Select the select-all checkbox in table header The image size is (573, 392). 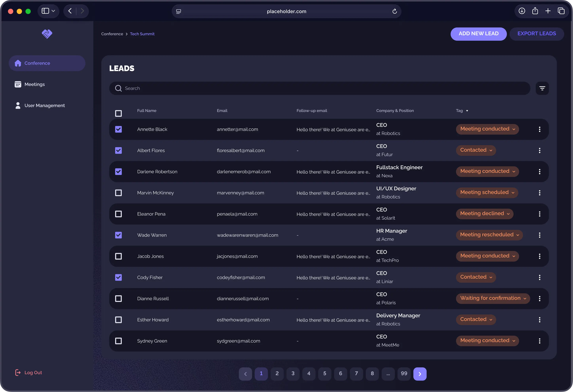118,113
